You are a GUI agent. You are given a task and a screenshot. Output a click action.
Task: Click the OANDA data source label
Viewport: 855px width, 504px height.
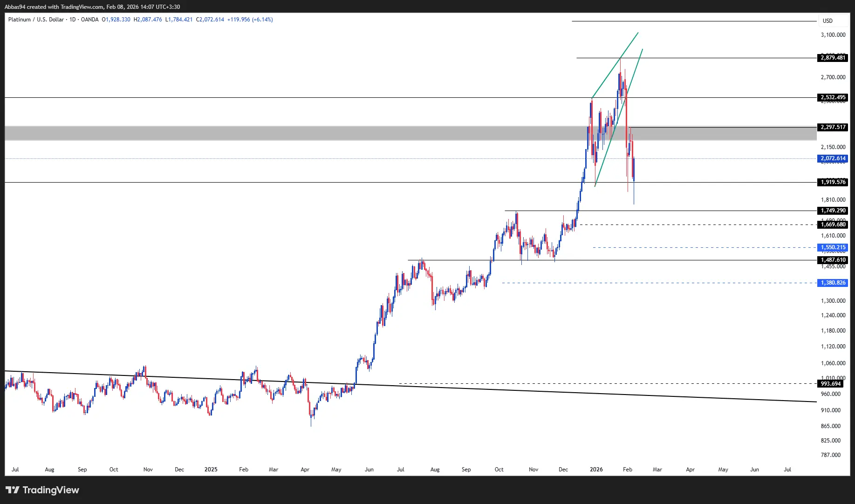pyautogui.click(x=89, y=20)
